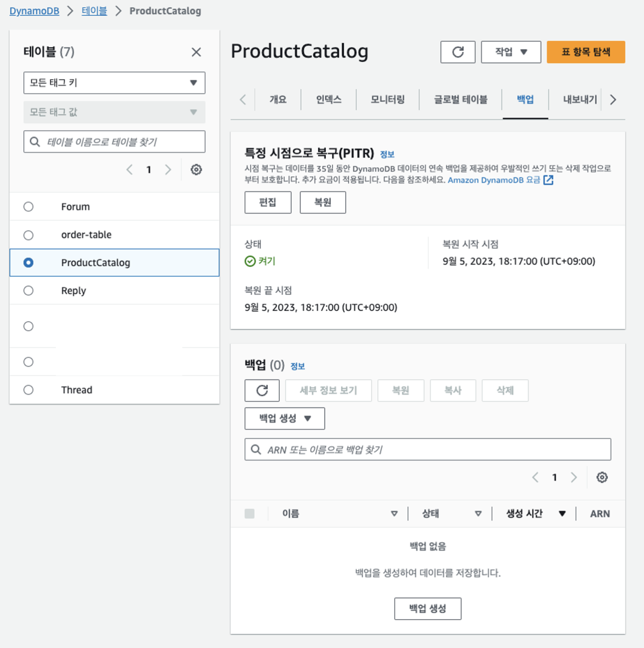Image resolution: width=644 pixels, height=648 pixels.
Task: Select the unnamed radio button above Thread
Action: 28,362
